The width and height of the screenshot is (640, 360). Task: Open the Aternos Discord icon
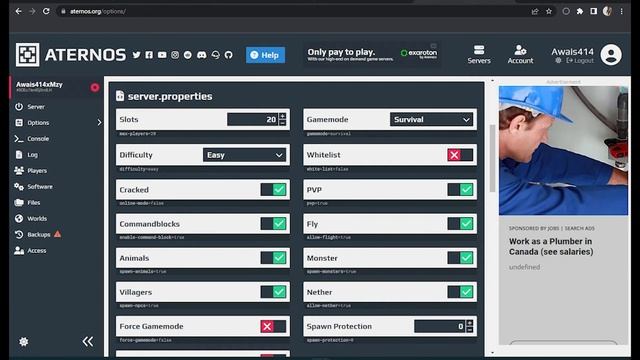pyautogui.click(x=202, y=55)
